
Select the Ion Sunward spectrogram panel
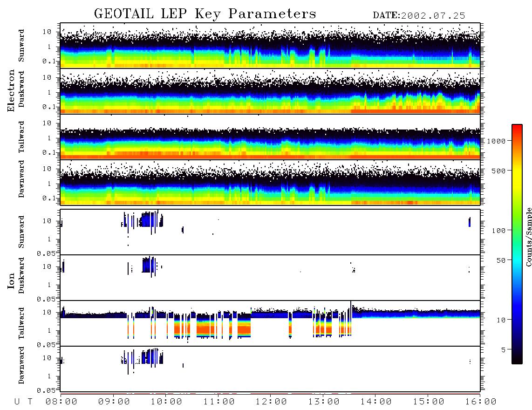(x=270, y=232)
